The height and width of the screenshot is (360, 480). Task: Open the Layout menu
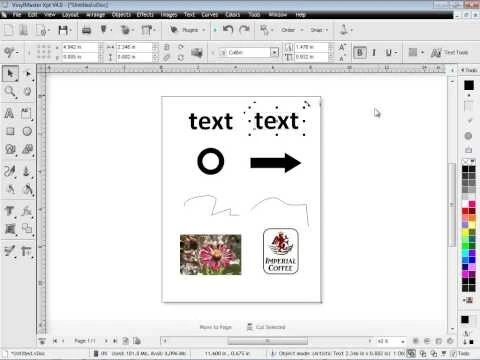pos(70,15)
